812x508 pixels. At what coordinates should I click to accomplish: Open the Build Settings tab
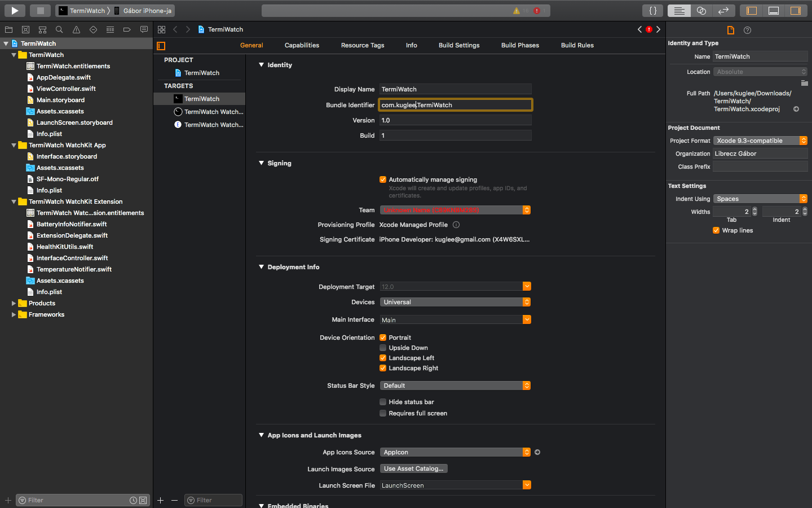[x=459, y=45]
